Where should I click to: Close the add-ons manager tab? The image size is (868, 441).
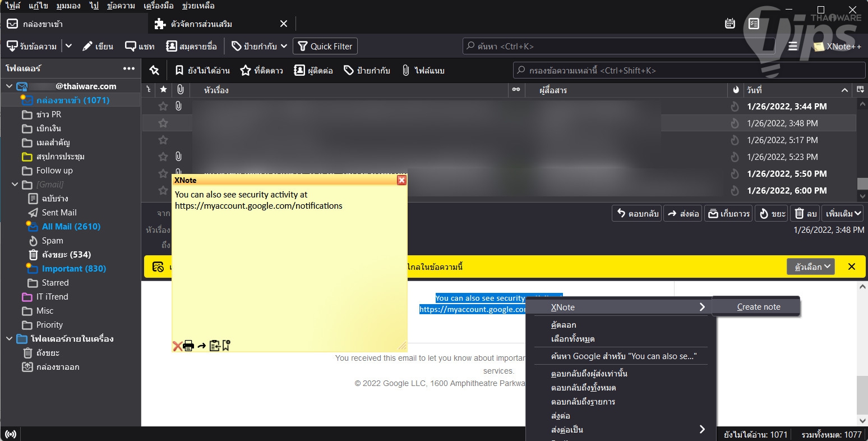[x=284, y=24]
